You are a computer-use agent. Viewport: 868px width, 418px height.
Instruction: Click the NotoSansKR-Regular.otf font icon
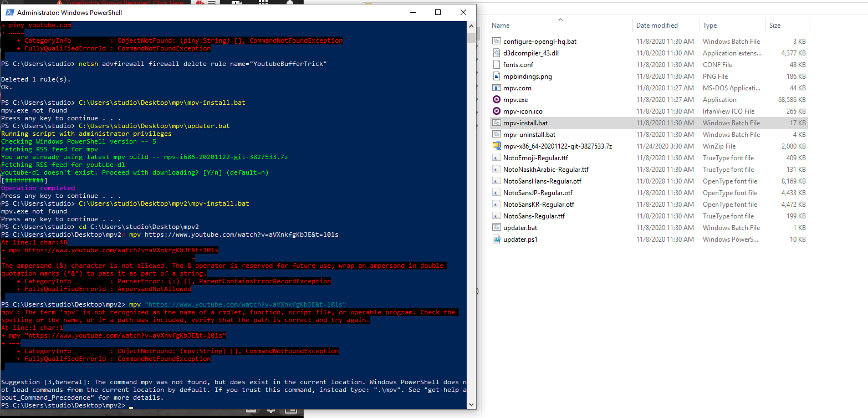pos(497,205)
